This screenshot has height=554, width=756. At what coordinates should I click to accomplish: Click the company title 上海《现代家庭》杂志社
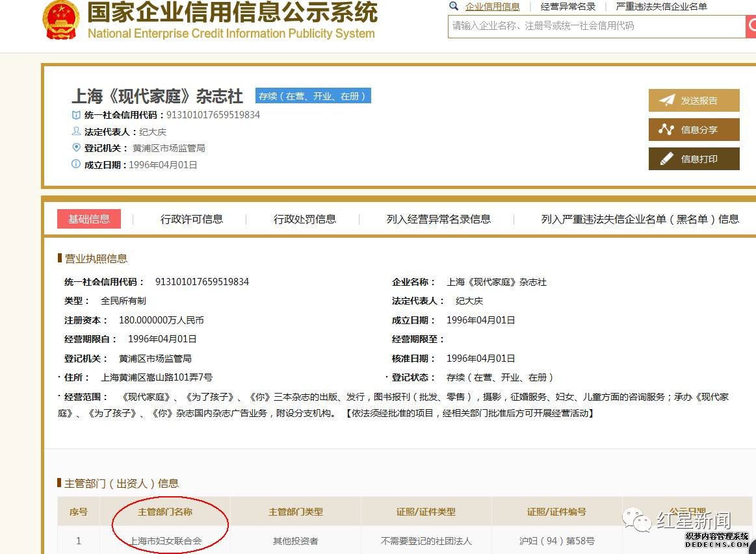(157, 96)
